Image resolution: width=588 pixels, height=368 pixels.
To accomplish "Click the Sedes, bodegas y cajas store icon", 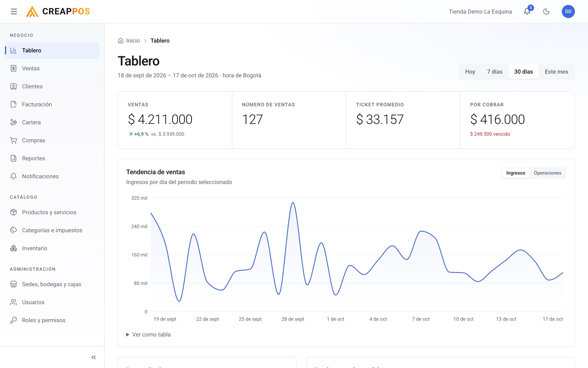I will pos(14,284).
